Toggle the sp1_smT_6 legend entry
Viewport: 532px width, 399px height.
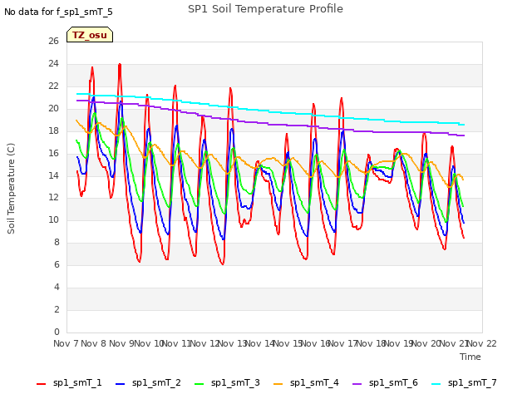coord(385,383)
